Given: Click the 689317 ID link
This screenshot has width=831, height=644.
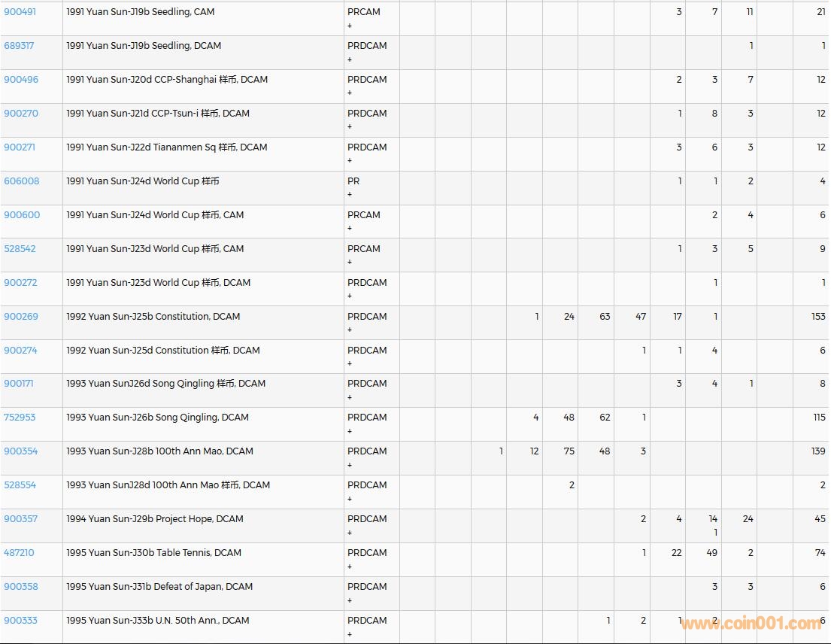Looking at the screenshot, I should 19,46.
